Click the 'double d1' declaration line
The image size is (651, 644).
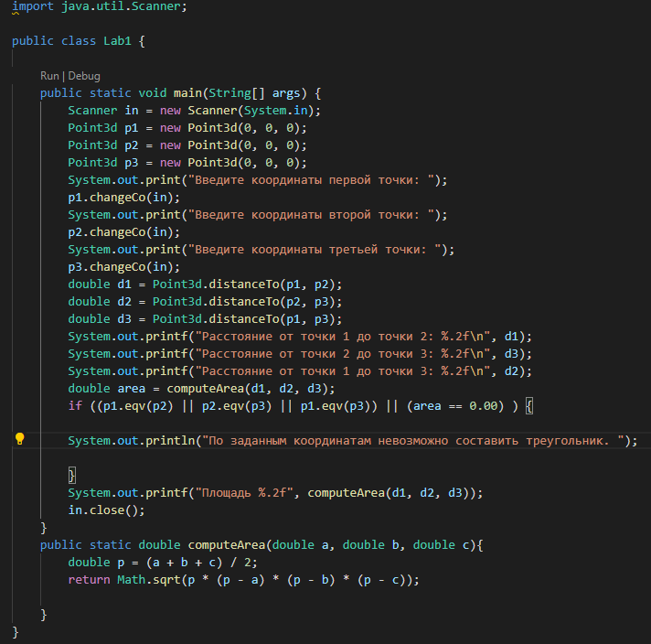[x=205, y=284]
